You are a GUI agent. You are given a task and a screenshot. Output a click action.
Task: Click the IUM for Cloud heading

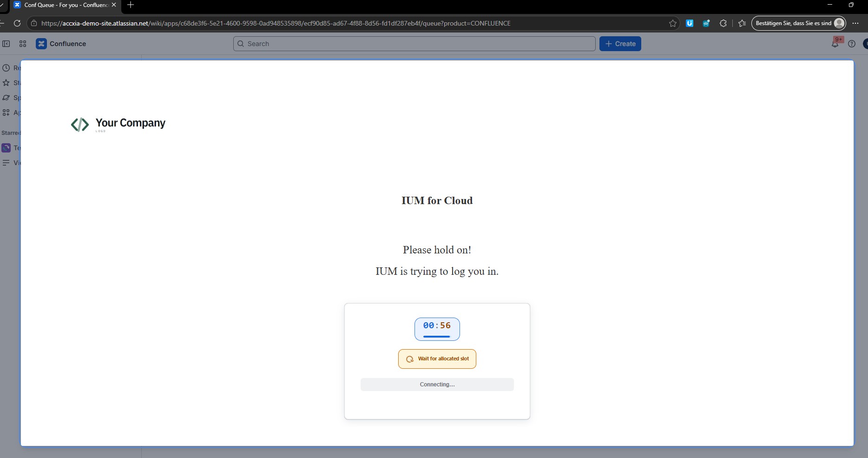437,200
